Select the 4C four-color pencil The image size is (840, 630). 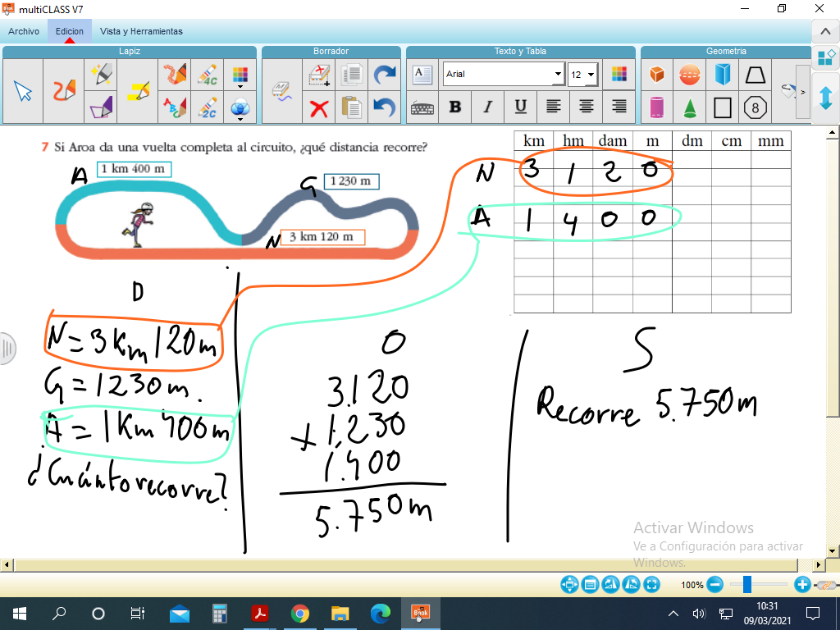coord(208,74)
